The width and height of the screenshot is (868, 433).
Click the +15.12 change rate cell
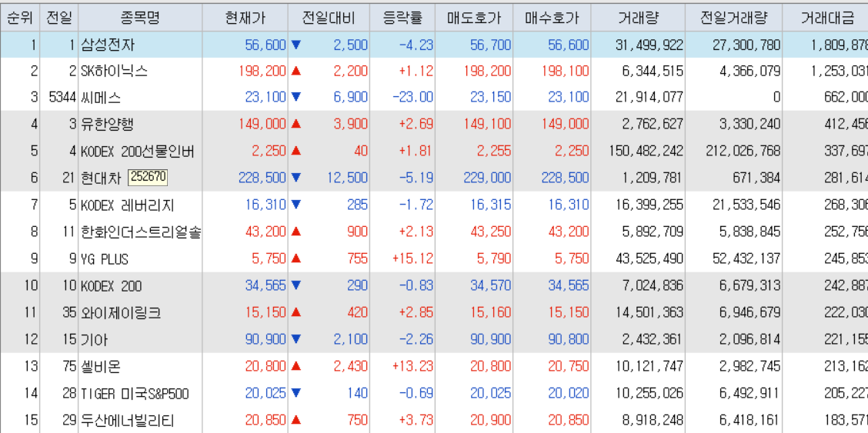(412, 259)
